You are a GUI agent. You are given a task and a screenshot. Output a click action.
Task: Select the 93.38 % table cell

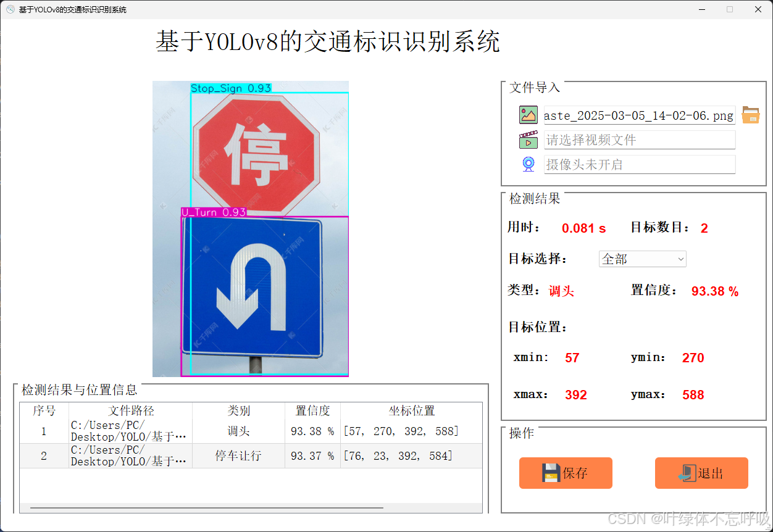[x=313, y=431]
